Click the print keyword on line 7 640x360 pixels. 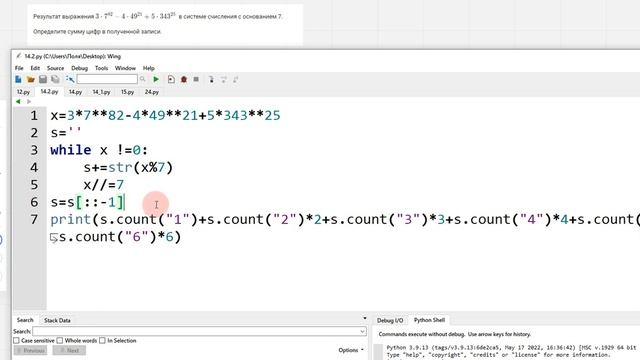click(x=71, y=220)
